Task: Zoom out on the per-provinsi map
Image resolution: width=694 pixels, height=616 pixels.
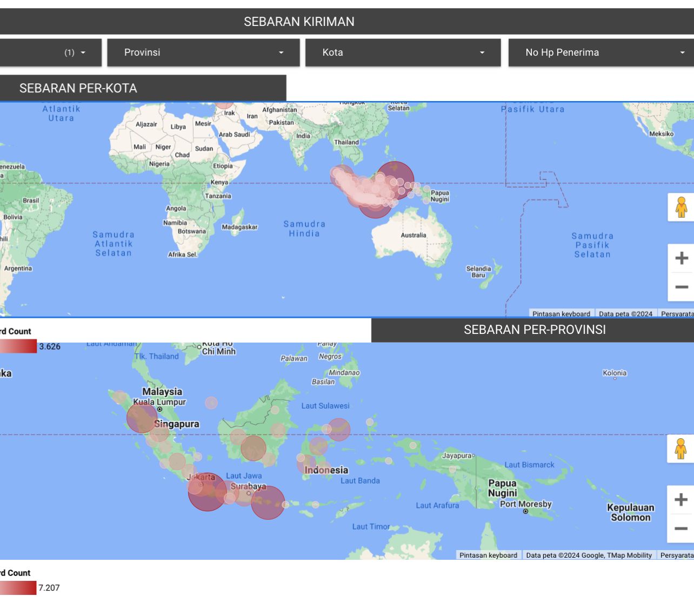Action: 680,528
